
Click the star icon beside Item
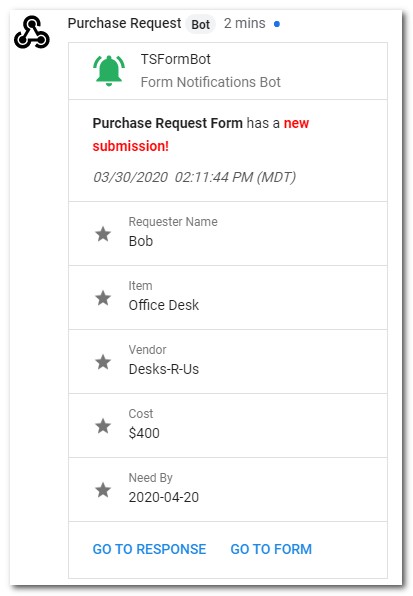pos(103,298)
